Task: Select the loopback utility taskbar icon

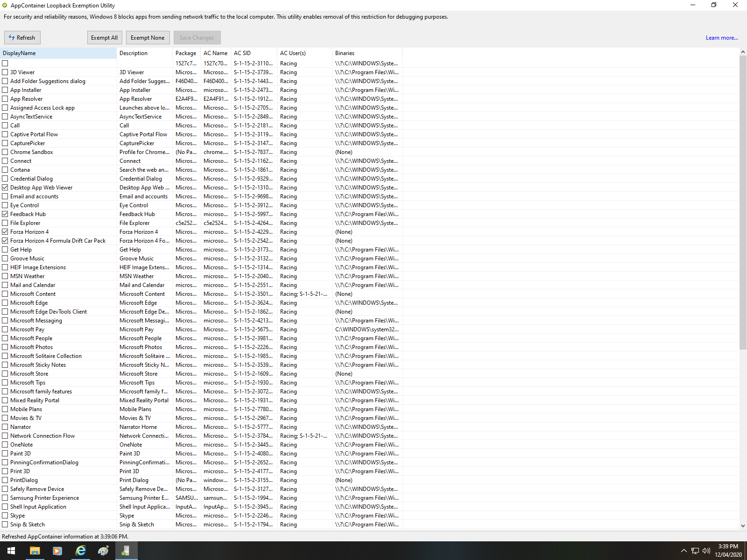Action: point(126,551)
